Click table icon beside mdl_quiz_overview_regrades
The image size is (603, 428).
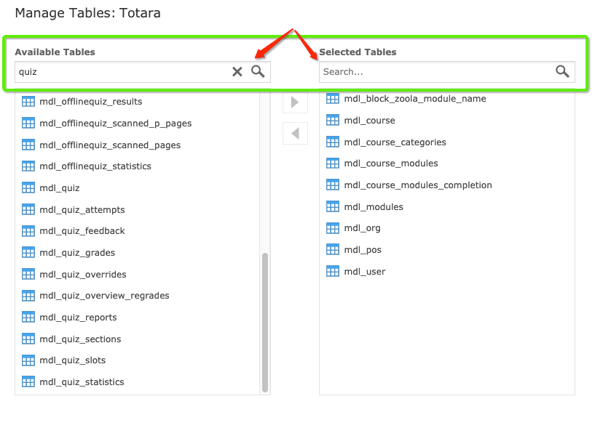click(x=28, y=296)
